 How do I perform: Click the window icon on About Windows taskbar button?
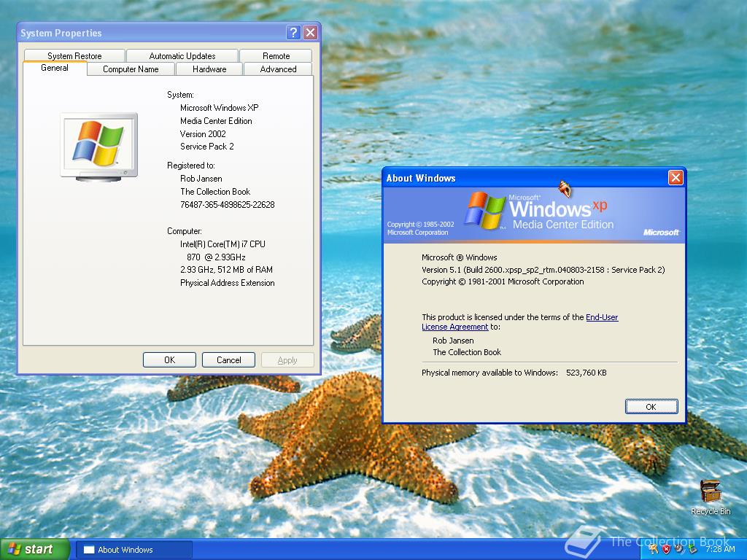pyautogui.click(x=89, y=550)
